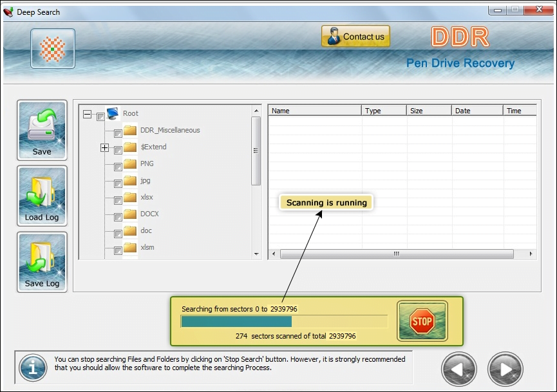The width and height of the screenshot is (557, 392).
Task: Click the DOCX folder icon
Action: point(130,214)
